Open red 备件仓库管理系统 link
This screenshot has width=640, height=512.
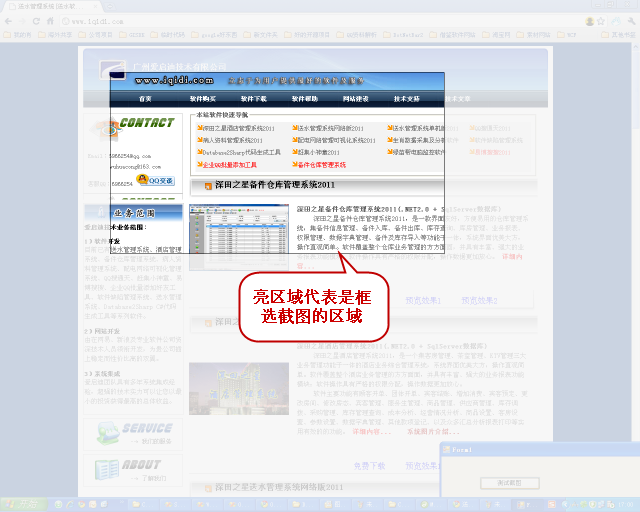point(322,165)
